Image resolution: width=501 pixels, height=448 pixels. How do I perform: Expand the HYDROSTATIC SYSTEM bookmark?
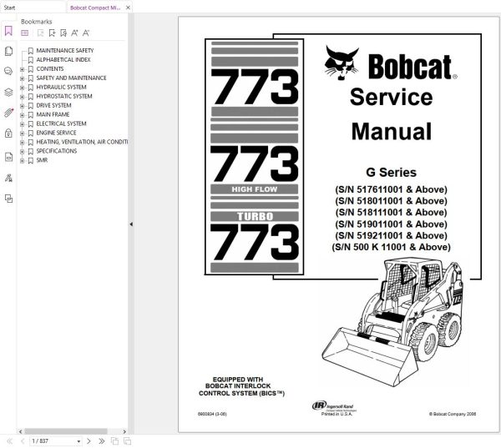tap(22, 97)
